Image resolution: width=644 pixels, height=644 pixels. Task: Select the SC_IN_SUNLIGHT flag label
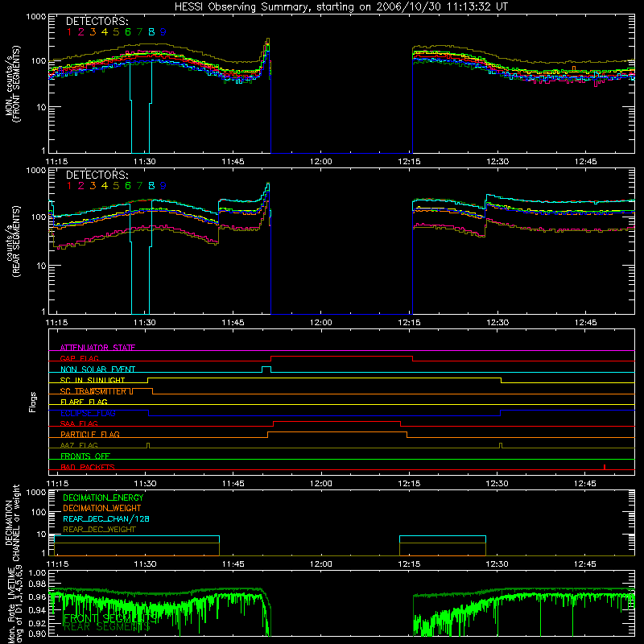tap(93, 380)
